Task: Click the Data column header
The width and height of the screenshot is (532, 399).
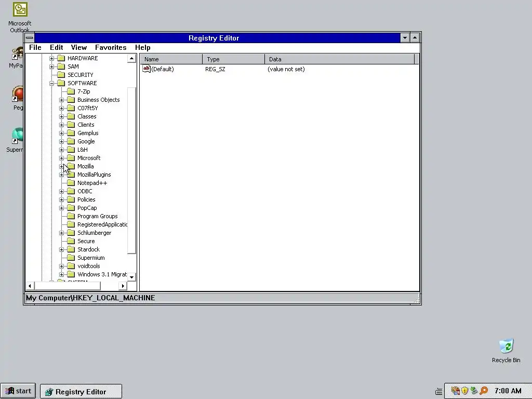Action: [x=340, y=59]
